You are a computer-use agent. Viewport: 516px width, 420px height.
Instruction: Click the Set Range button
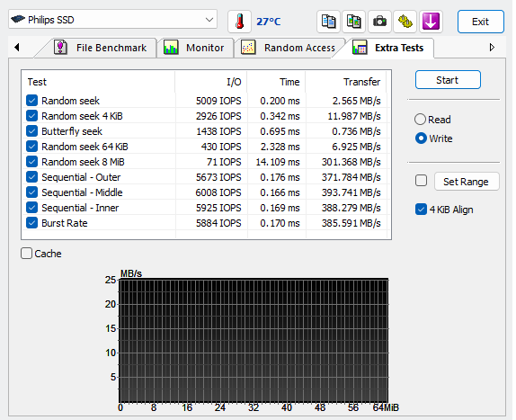pyautogui.click(x=467, y=182)
